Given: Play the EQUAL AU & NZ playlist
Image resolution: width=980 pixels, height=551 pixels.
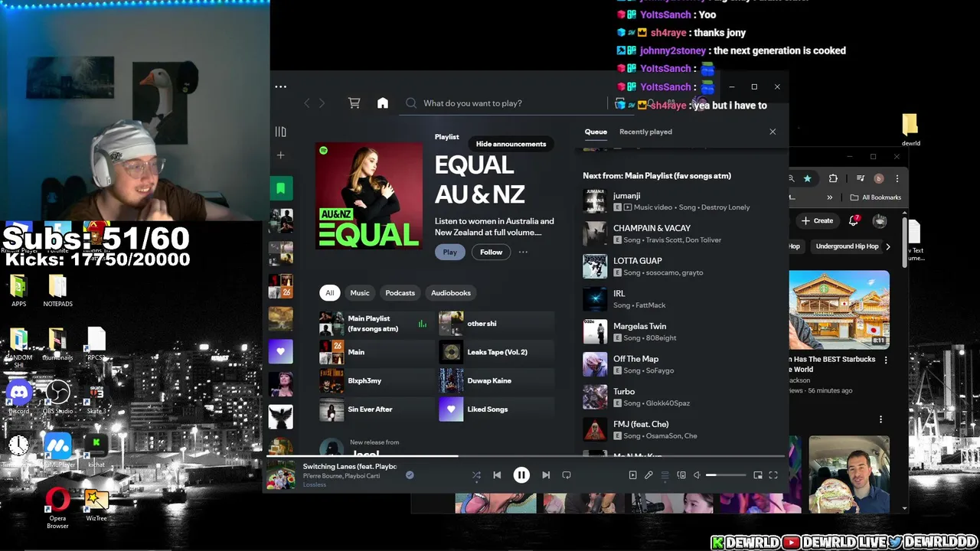Looking at the screenshot, I should coord(449,252).
